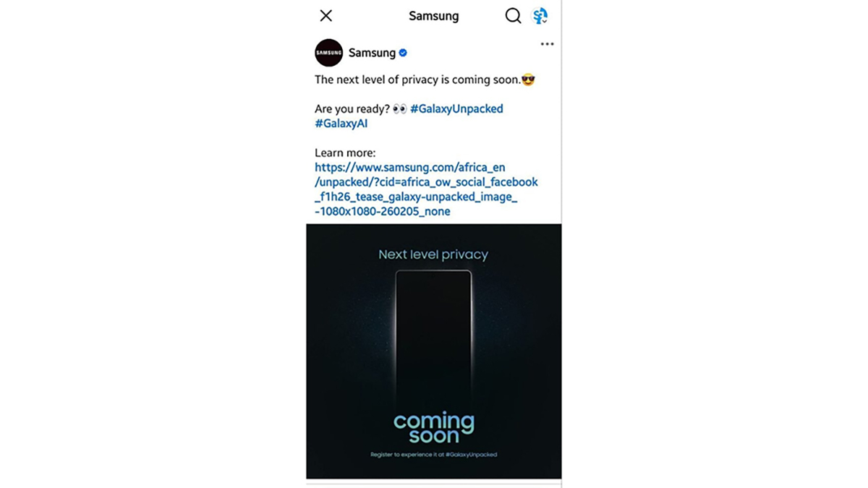Open the account switcher avatar at top
Screen dimensions: 868x488
click(540, 16)
